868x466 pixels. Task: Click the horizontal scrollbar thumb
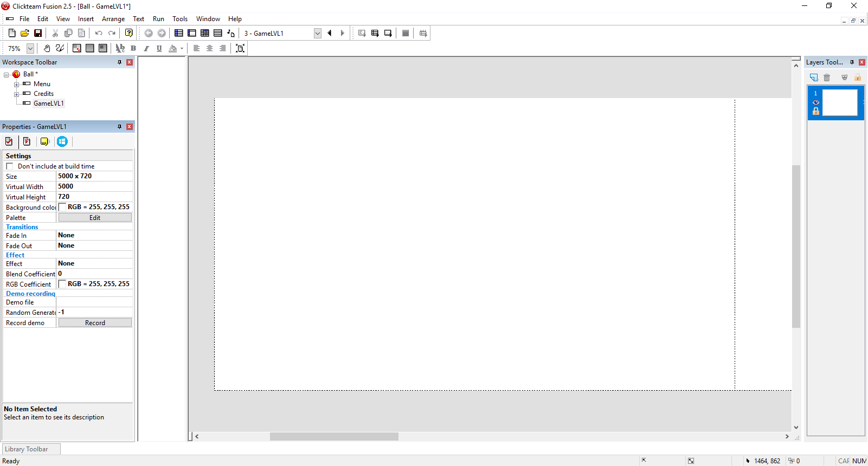(334, 436)
